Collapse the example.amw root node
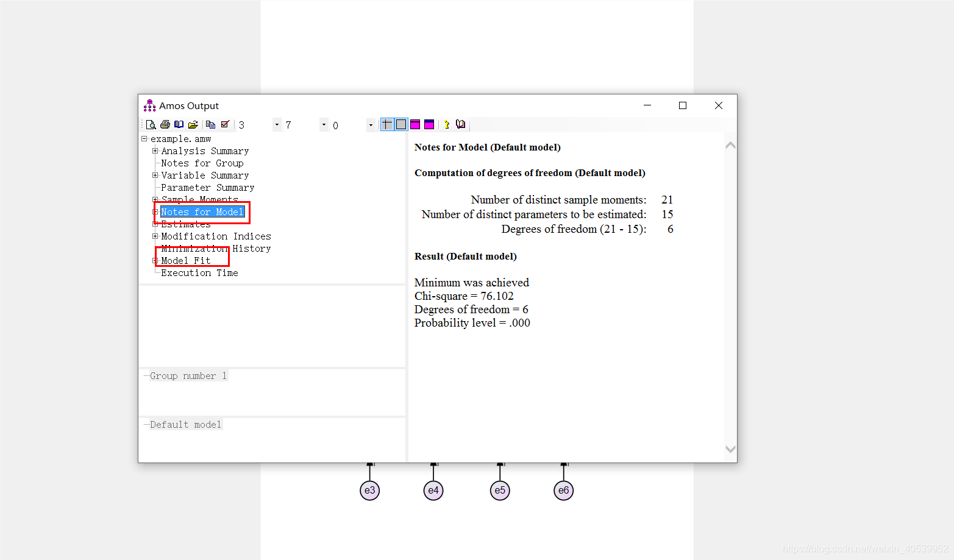Viewport: 954px width, 560px height. click(x=144, y=139)
